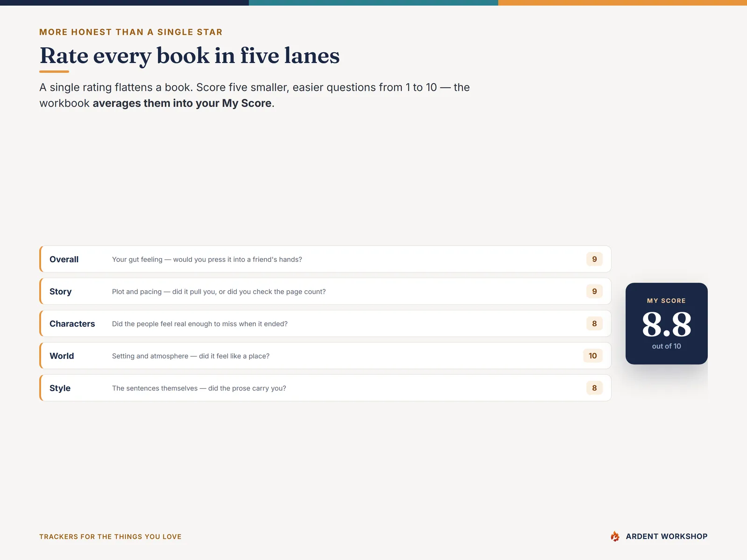Click the 8.8 My Score number
The height and width of the screenshot is (560, 747).
[667, 324]
